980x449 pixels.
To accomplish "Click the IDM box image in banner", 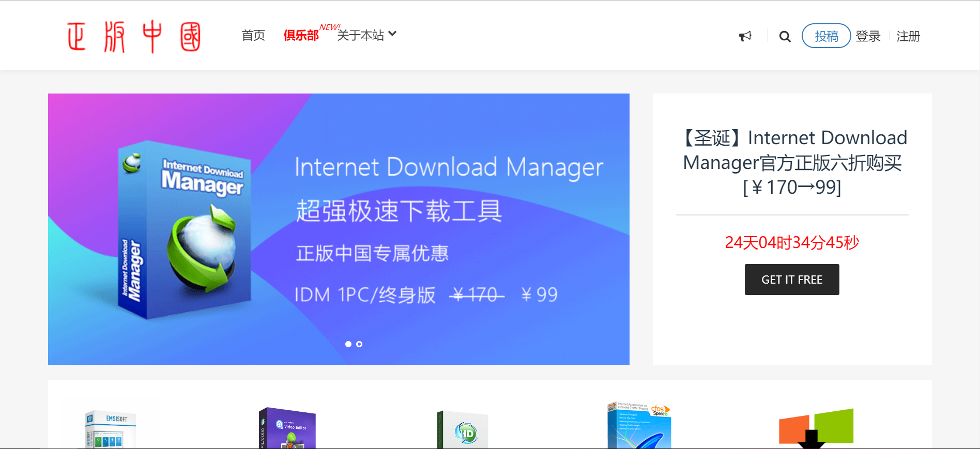I will point(185,230).
